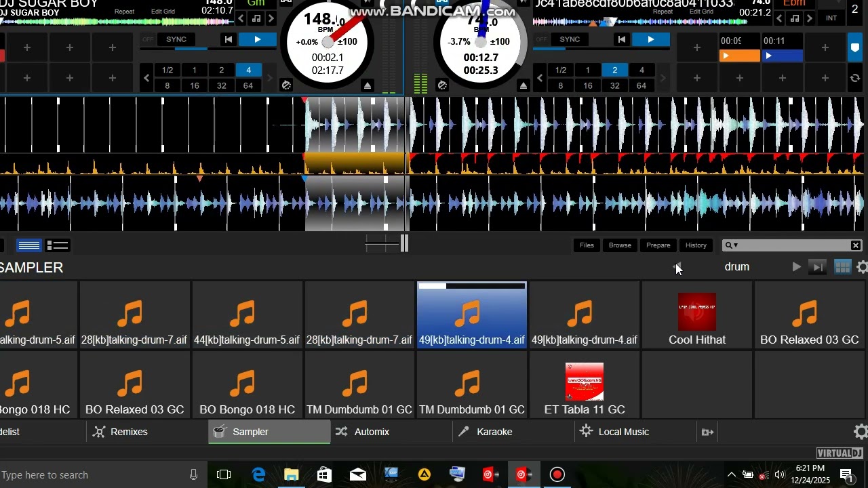
Task: Click left deck jogwheel mode icon
Action: click(286, 85)
